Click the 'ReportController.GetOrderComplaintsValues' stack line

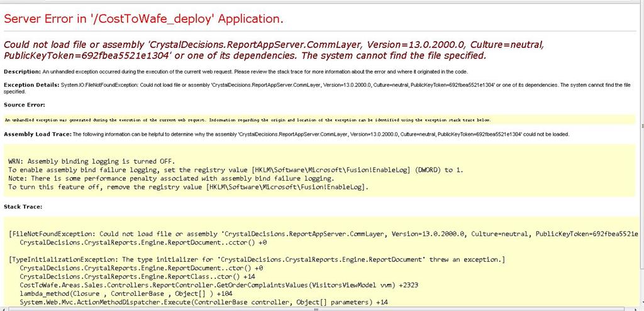[219, 285]
